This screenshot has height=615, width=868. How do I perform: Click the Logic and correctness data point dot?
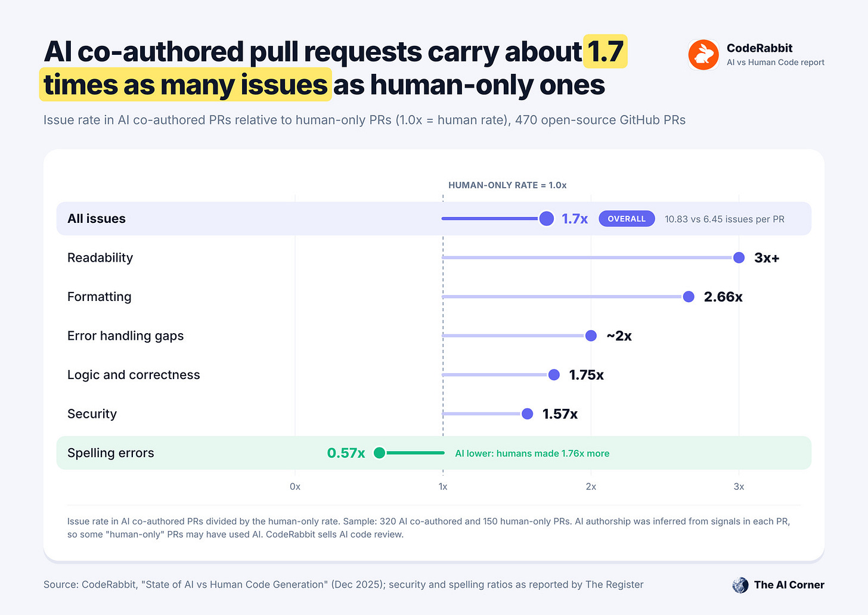click(554, 375)
